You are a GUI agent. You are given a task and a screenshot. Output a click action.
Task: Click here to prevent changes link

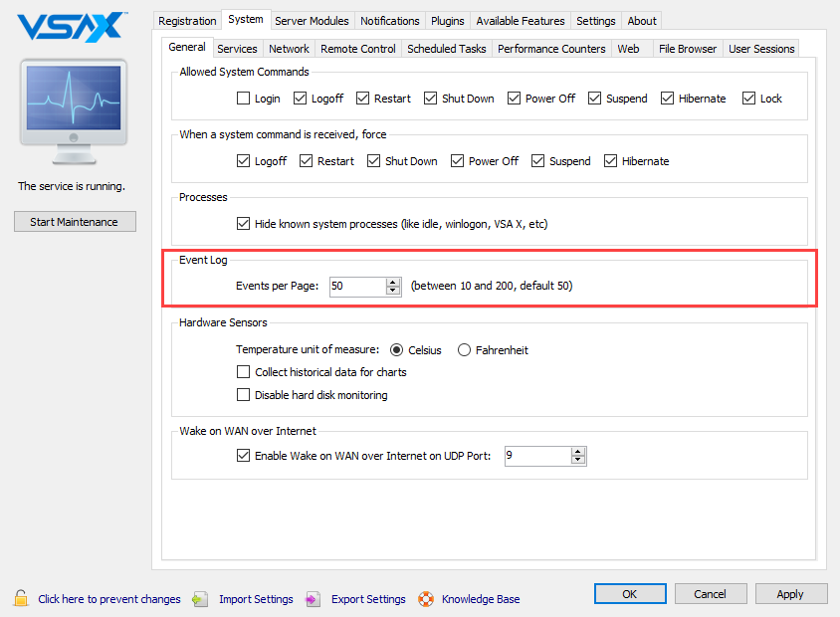[x=108, y=598]
